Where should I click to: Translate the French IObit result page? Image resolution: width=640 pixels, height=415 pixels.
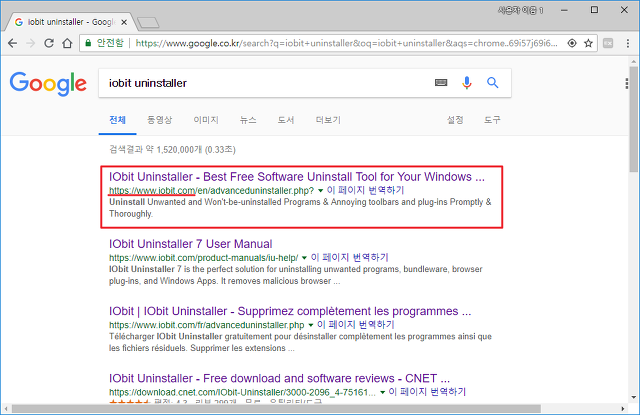click(x=356, y=325)
